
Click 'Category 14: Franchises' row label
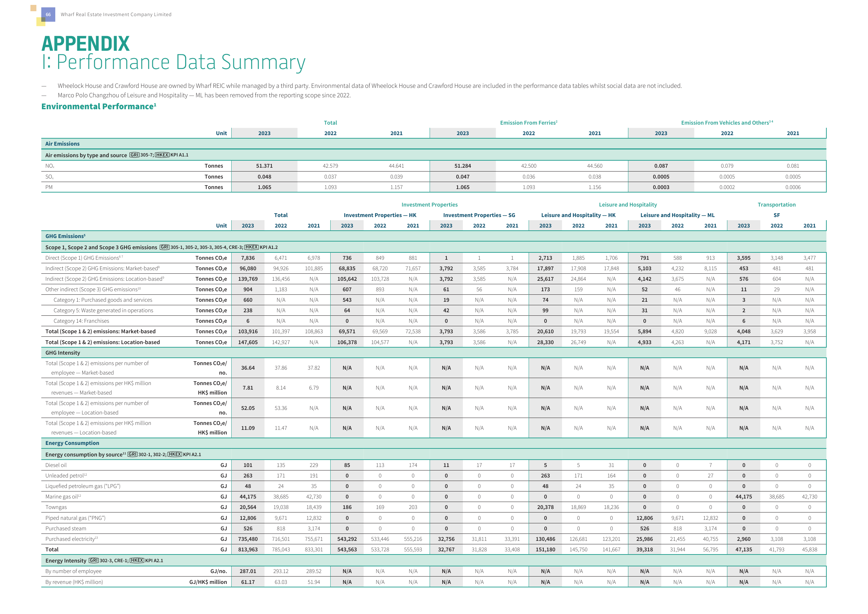(81, 321)
